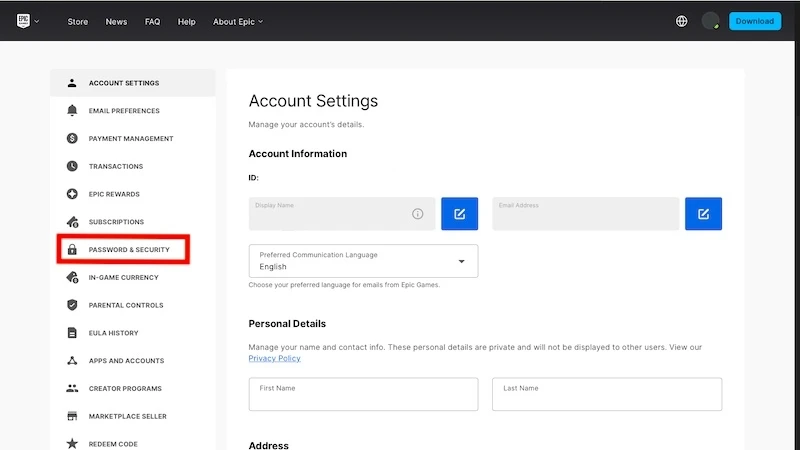Click the Parental Controls shield icon
Screen dimensions: 800x450
[x=72, y=305]
